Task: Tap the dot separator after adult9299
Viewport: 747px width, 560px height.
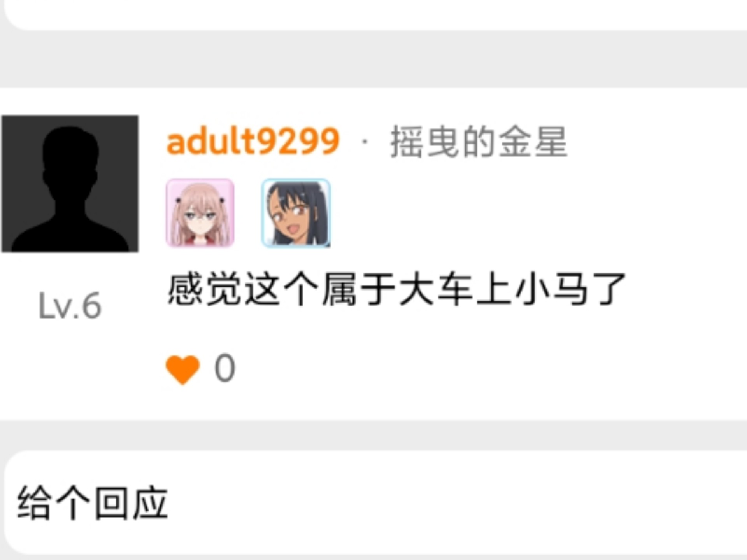Action: (365, 142)
